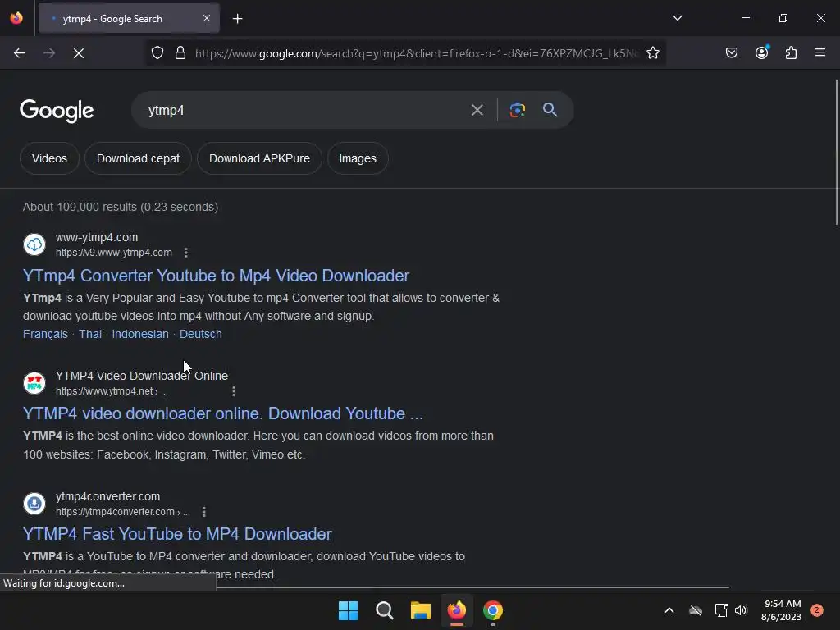This screenshot has width=840, height=630.
Task: Open the clock showing 9:54 AM
Action: click(x=782, y=610)
